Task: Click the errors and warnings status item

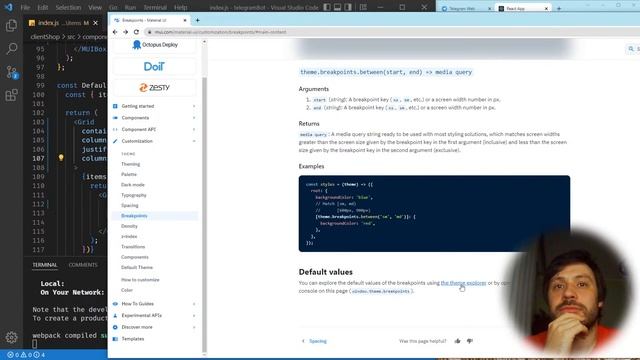Action: 26,355
